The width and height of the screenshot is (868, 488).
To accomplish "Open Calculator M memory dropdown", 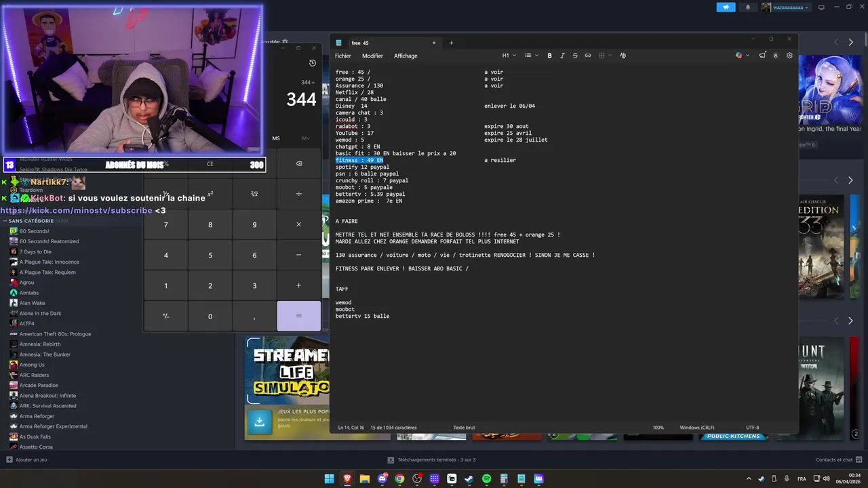I will (306, 138).
